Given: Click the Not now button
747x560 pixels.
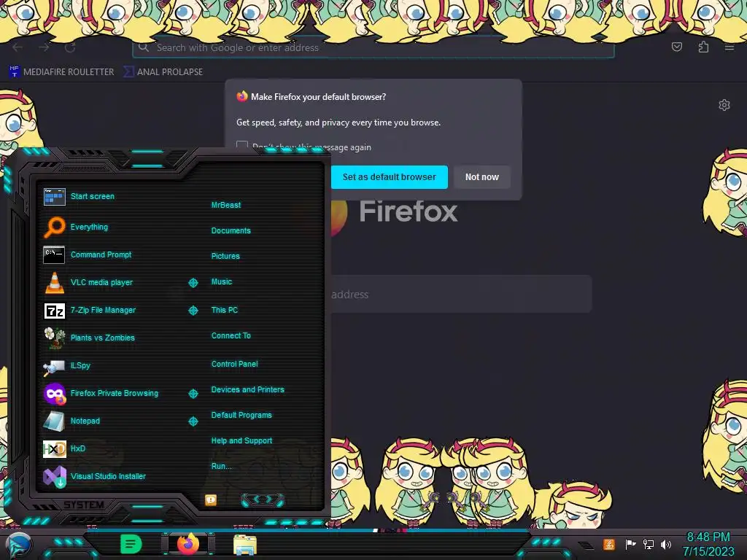Looking at the screenshot, I should pyautogui.click(x=481, y=177).
